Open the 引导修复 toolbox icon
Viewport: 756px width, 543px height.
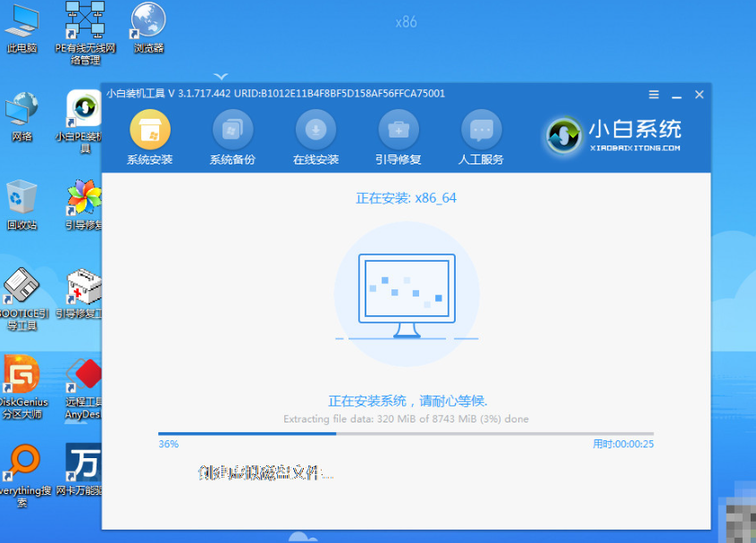coord(398,130)
